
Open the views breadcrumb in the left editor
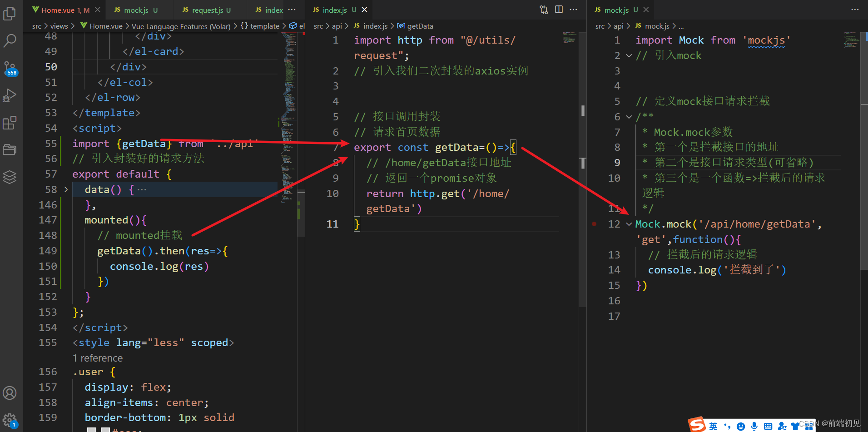(x=59, y=26)
